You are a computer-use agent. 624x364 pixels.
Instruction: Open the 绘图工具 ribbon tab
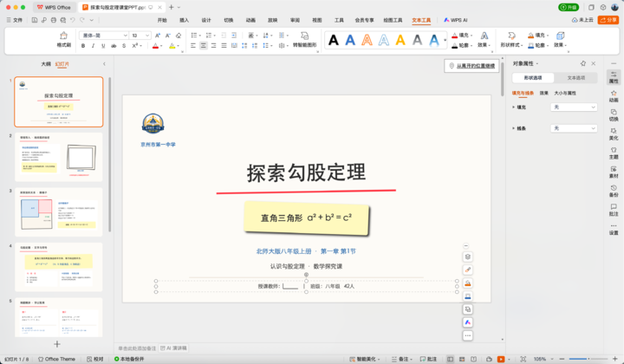(393, 20)
